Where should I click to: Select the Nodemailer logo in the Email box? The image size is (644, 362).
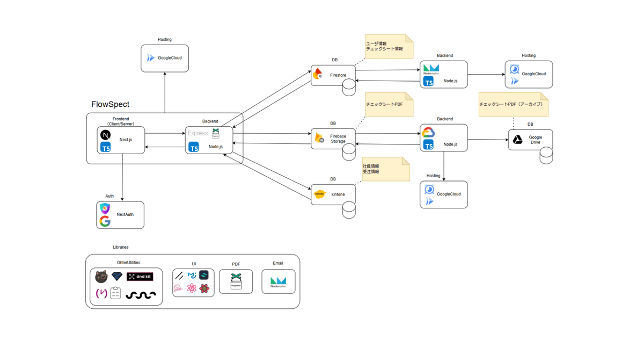pyautogui.click(x=278, y=281)
